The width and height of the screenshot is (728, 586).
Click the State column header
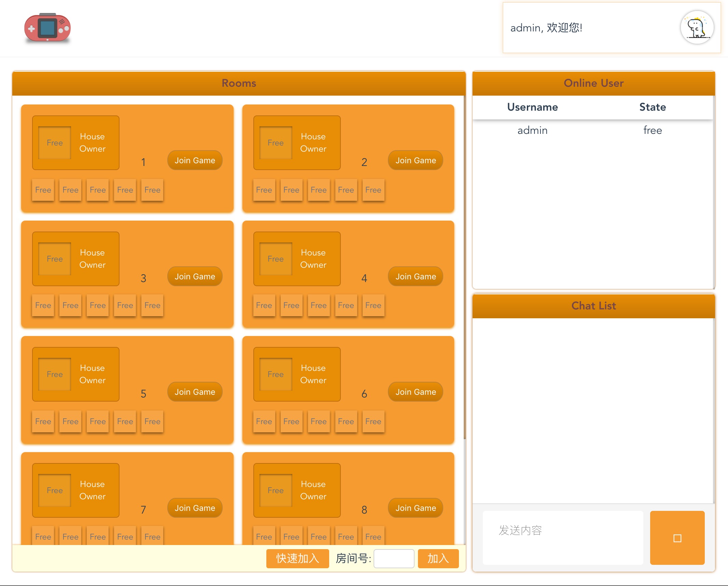(x=652, y=107)
